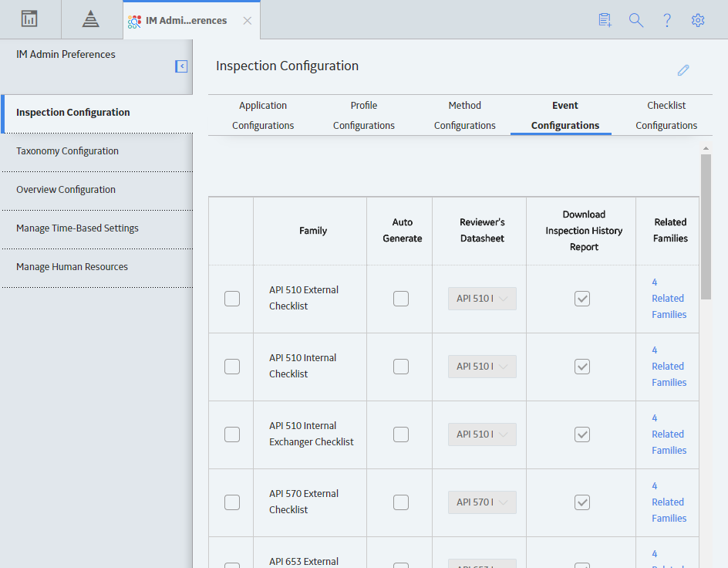Click the scrollbar up arrow
The height and width of the screenshot is (568, 728).
coord(706,148)
